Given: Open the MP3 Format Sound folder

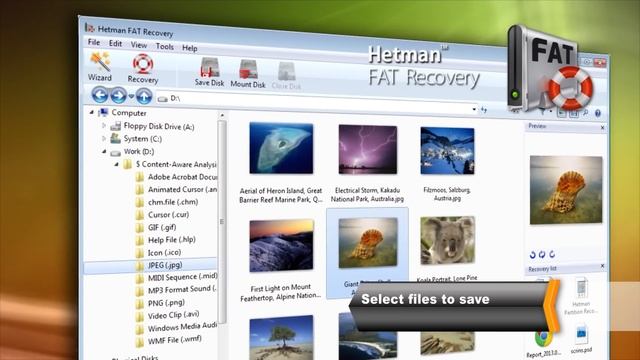Looking at the screenshot, I should click(182, 290).
